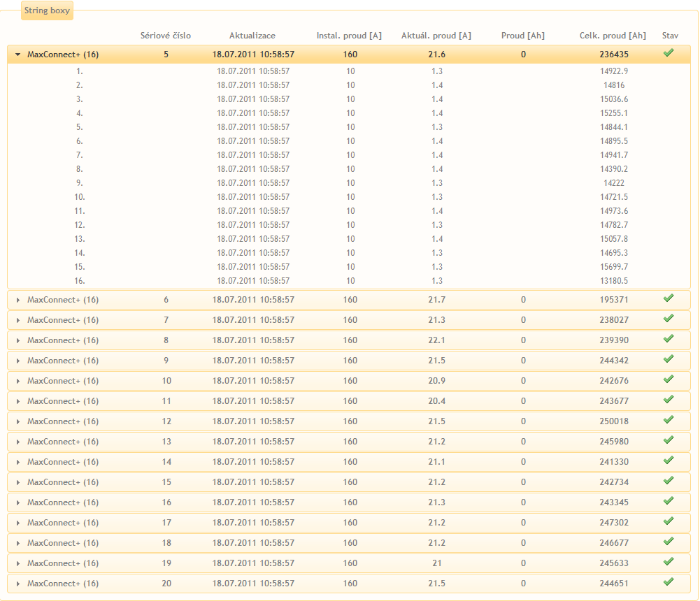Viewport: 700px width, 601px height.
Task: Expand MaxConnect+ row with serial number 10
Action: click(x=18, y=381)
